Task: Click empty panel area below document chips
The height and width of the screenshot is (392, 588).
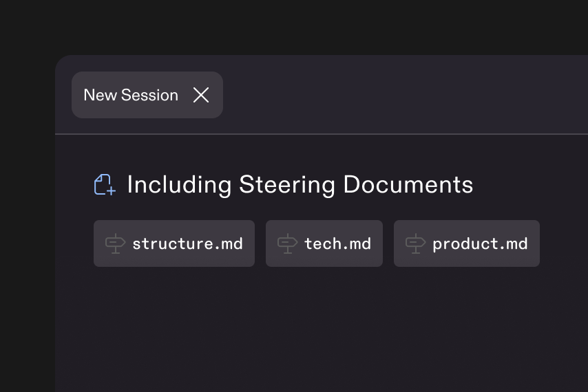Action: tap(317, 330)
